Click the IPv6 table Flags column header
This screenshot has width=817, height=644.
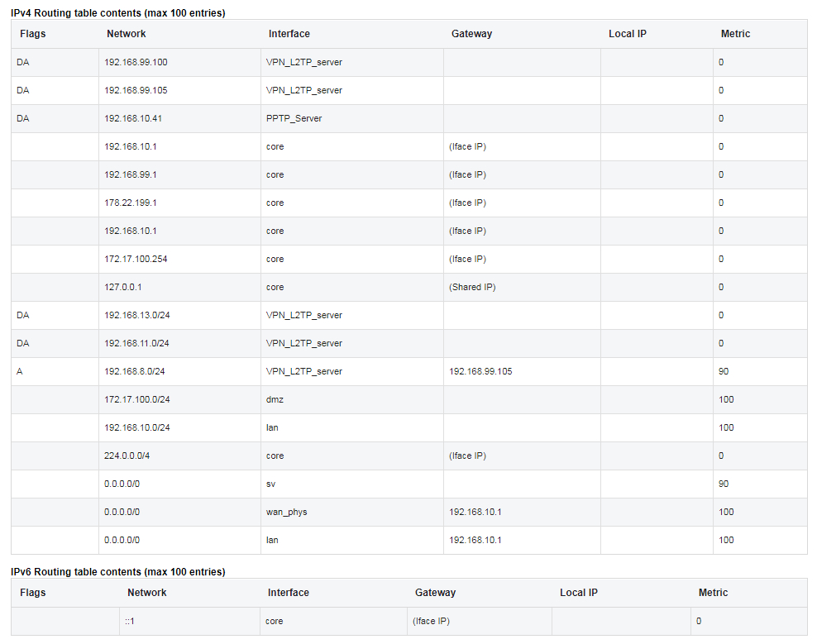[x=33, y=593]
